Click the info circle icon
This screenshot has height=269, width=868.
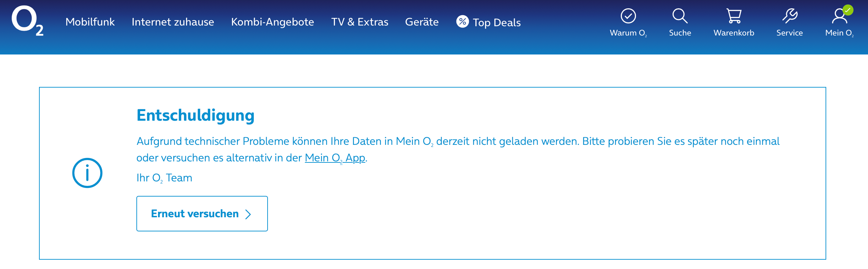pyautogui.click(x=87, y=173)
